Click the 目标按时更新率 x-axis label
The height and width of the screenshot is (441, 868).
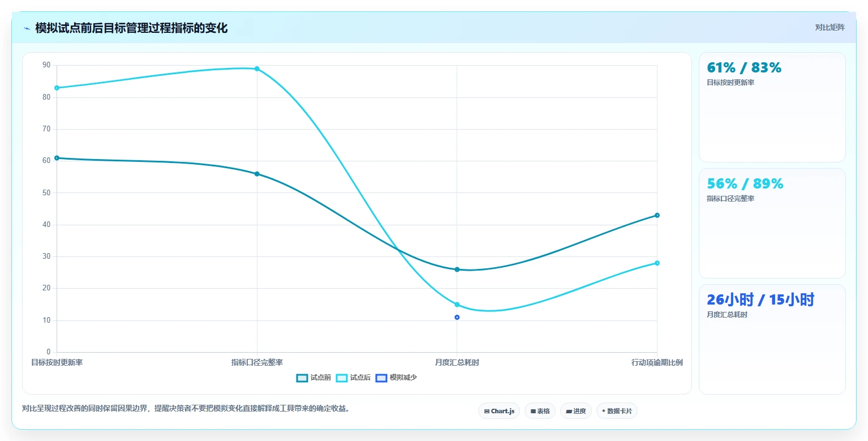[57, 362]
